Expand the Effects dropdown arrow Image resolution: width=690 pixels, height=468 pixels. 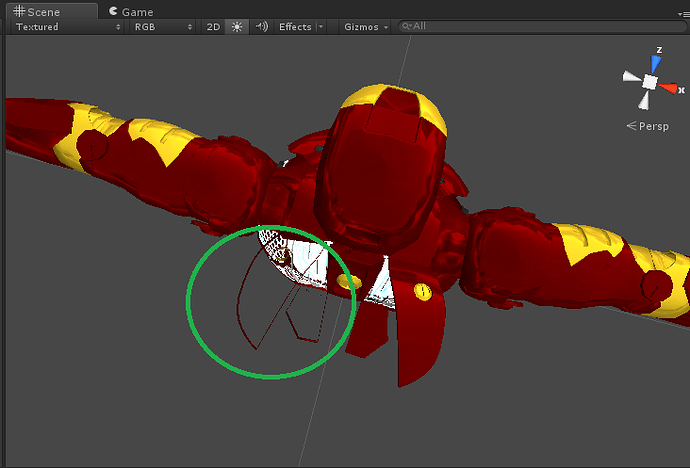321,27
